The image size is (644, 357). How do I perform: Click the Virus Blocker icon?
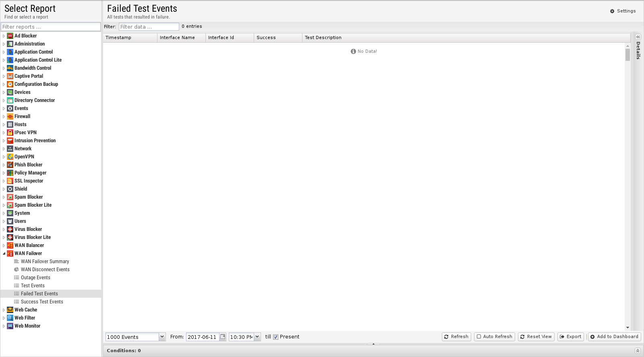(10, 229)
